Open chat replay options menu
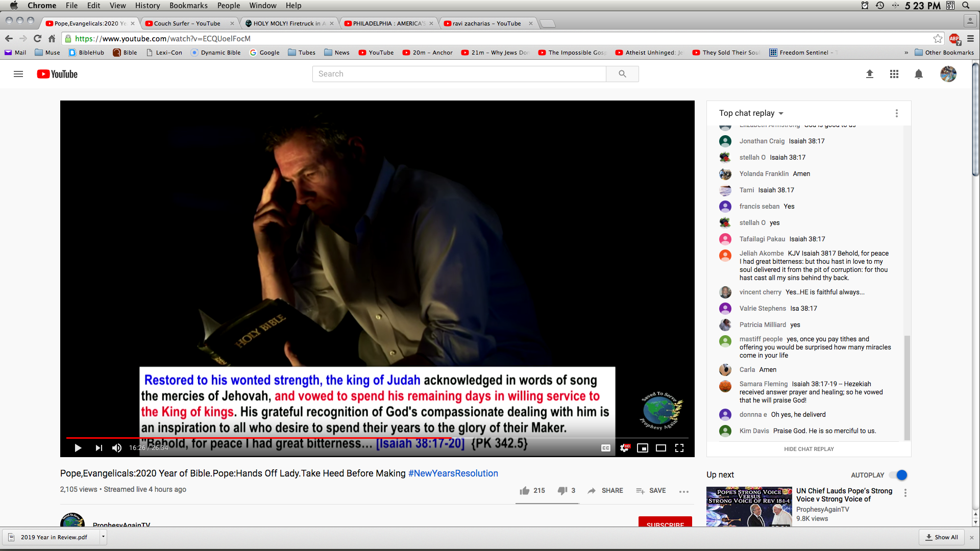The width and height of the screenshot is (980, 551). [897, 113]
